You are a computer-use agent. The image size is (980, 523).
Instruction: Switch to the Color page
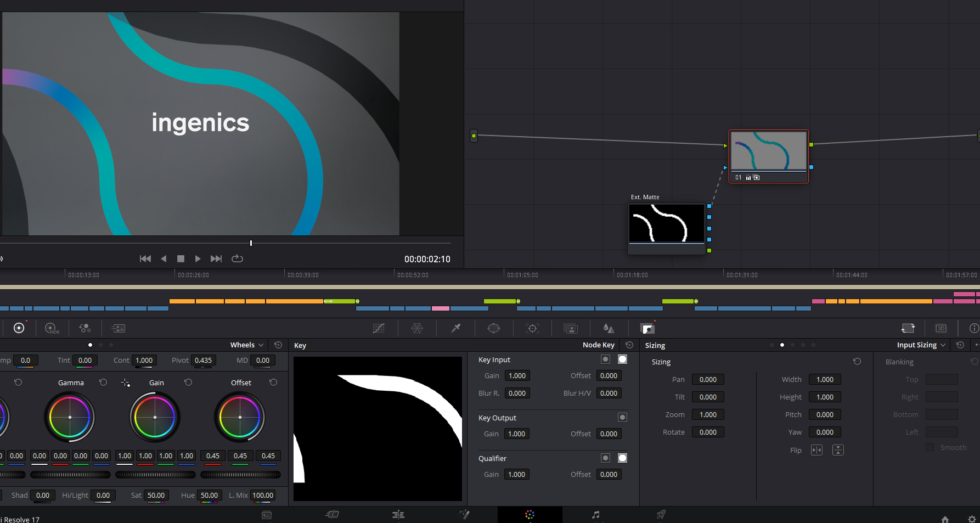click(x=530, y=515)
